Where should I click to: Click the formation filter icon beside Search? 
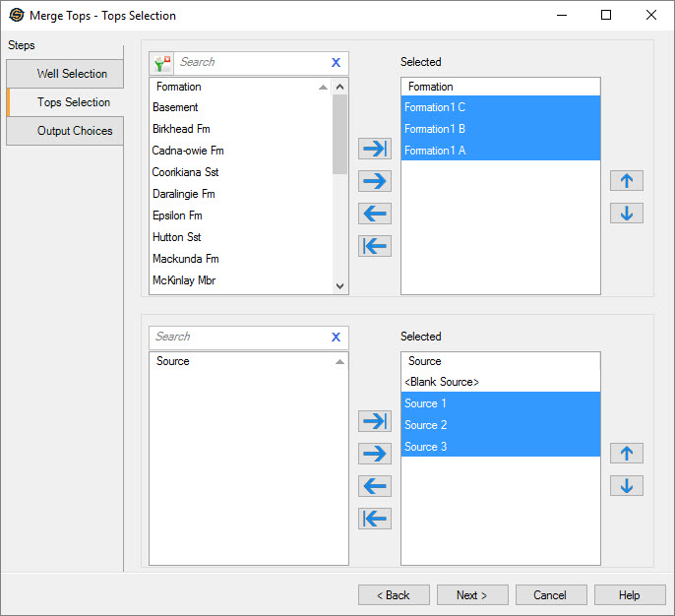point(161,63)
